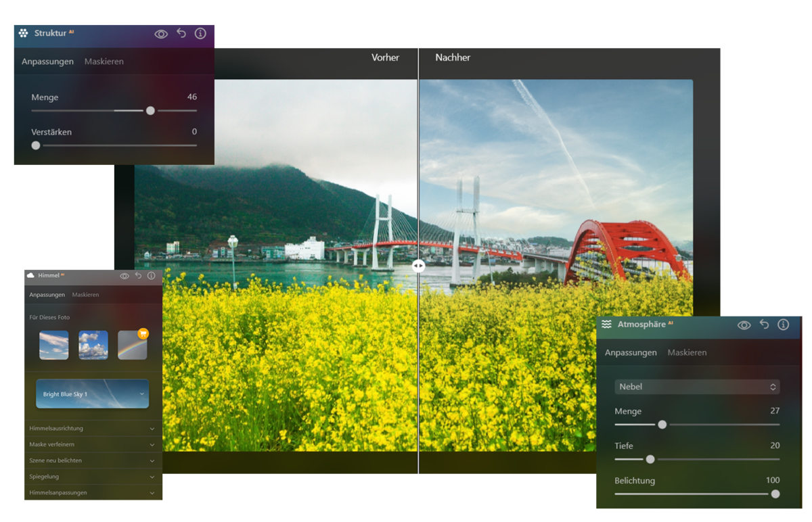Click the Nachher view label

tap(452, 57)
